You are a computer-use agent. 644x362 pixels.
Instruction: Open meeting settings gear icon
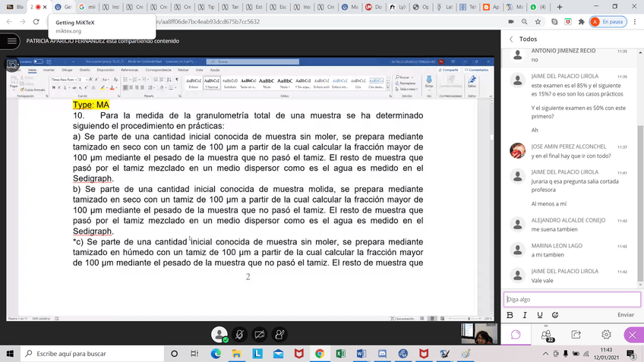tap(606, 335)
